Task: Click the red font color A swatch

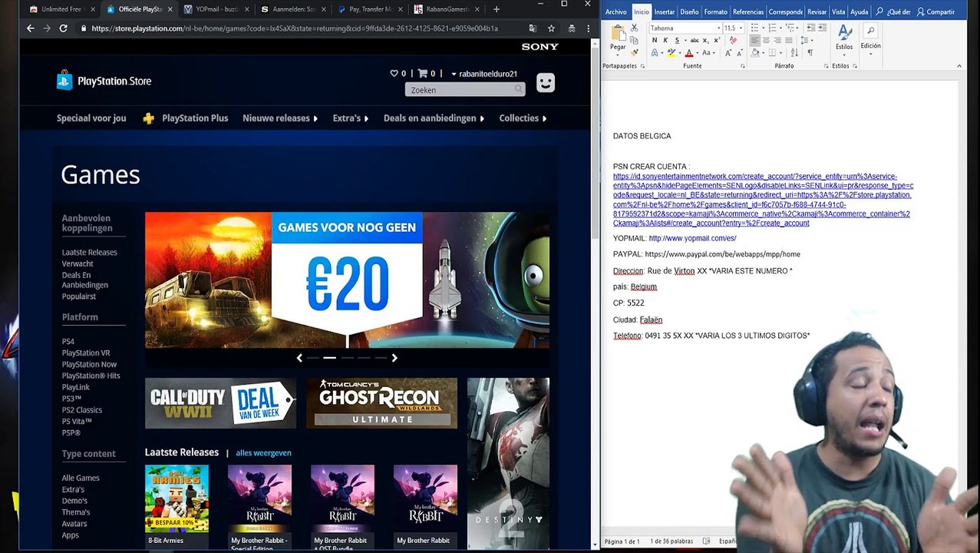Action: pyautogui.click(x=689, y=53)
